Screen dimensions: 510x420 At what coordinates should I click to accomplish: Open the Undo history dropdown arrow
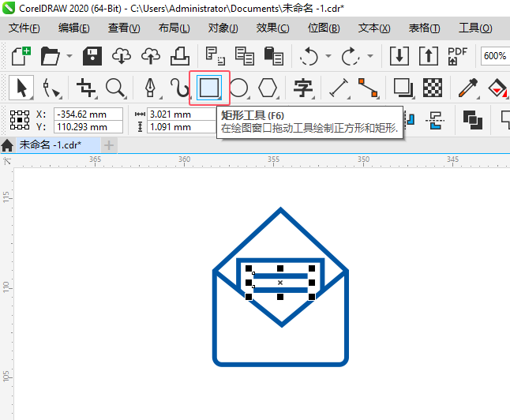328,56
